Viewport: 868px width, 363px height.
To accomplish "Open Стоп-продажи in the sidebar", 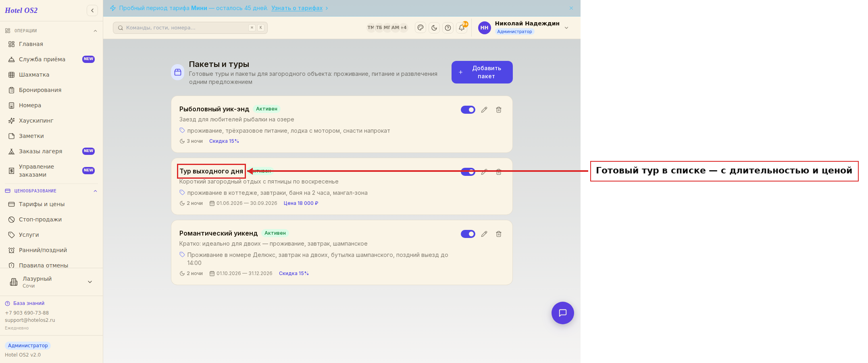I will pyautogui.click(x=51, y=219).
